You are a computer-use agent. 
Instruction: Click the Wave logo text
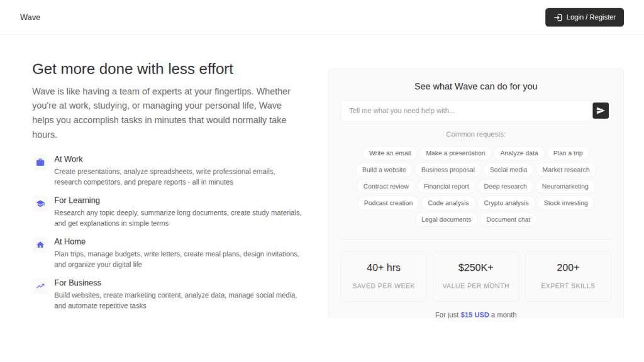(x=30, y=18)
